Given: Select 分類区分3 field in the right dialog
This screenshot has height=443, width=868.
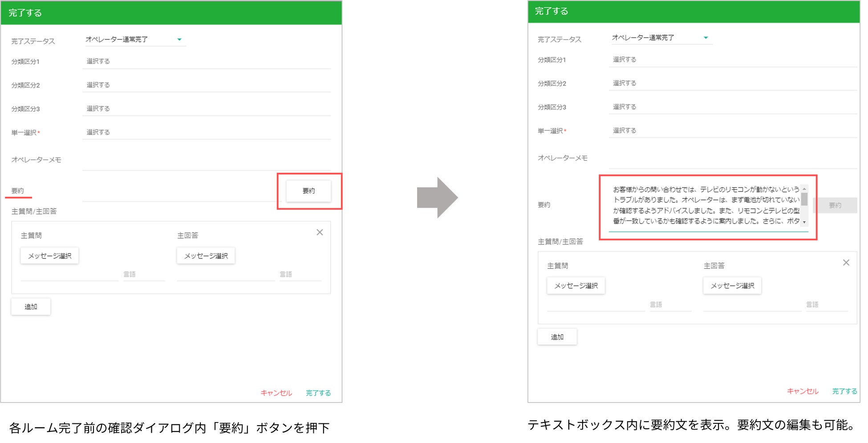Looking at the screenshot, I should click(733, 107).
